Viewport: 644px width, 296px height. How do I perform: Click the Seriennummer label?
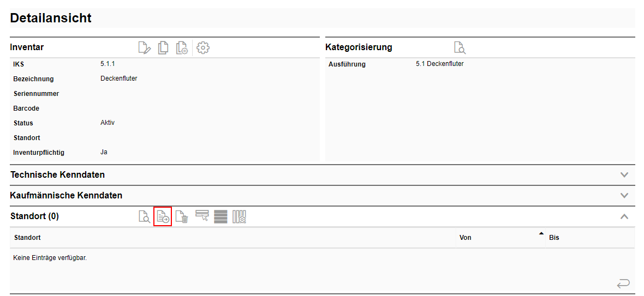(x=36, y=93)
